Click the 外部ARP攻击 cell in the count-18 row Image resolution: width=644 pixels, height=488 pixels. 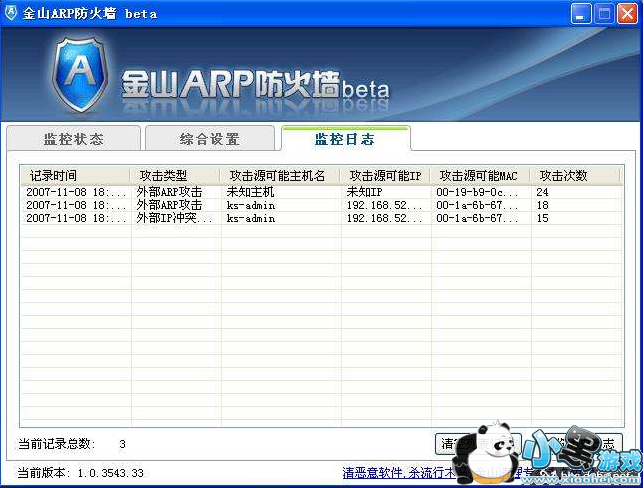[169, 205]
